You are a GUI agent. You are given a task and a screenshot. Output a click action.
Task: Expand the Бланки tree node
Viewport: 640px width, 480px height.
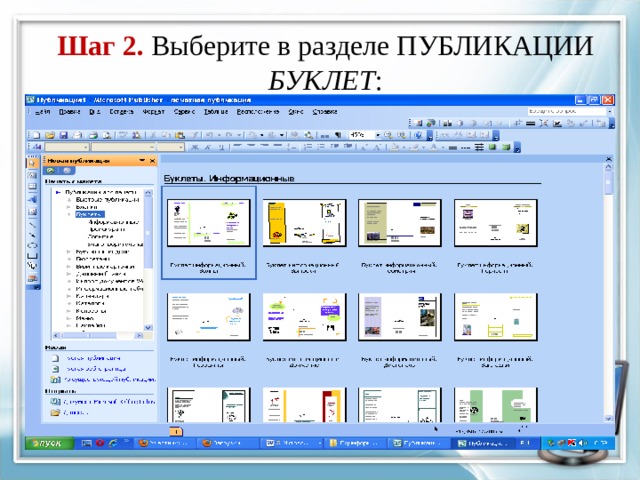69,207
